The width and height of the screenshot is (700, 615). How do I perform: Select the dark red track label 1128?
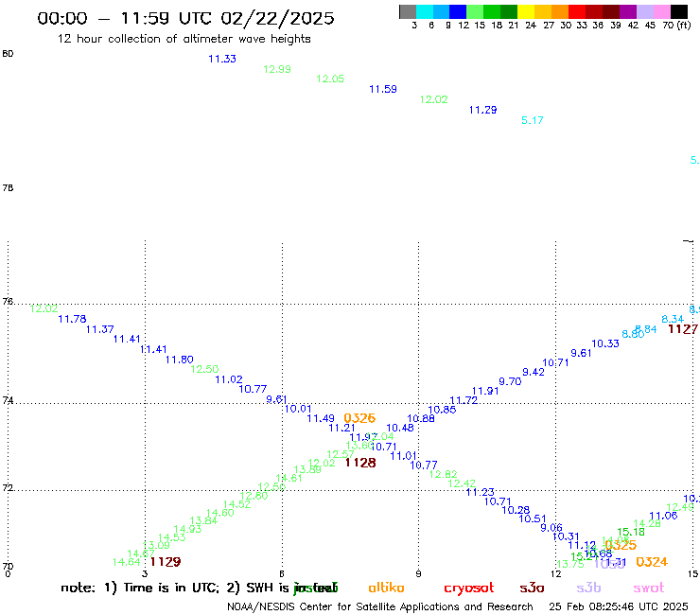click(x=360, y=463)
